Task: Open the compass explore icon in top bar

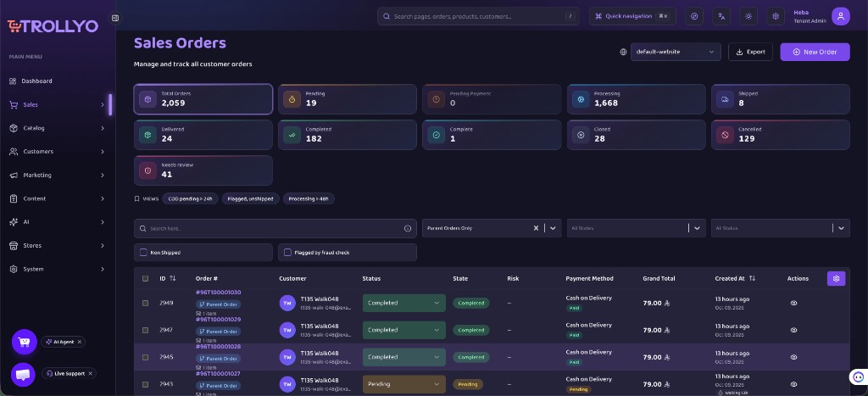Action: (694, 16)
